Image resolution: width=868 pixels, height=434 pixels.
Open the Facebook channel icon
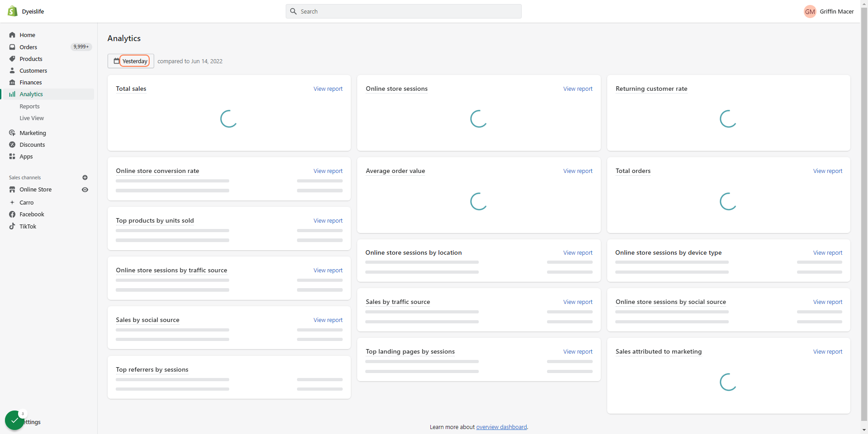12,214
